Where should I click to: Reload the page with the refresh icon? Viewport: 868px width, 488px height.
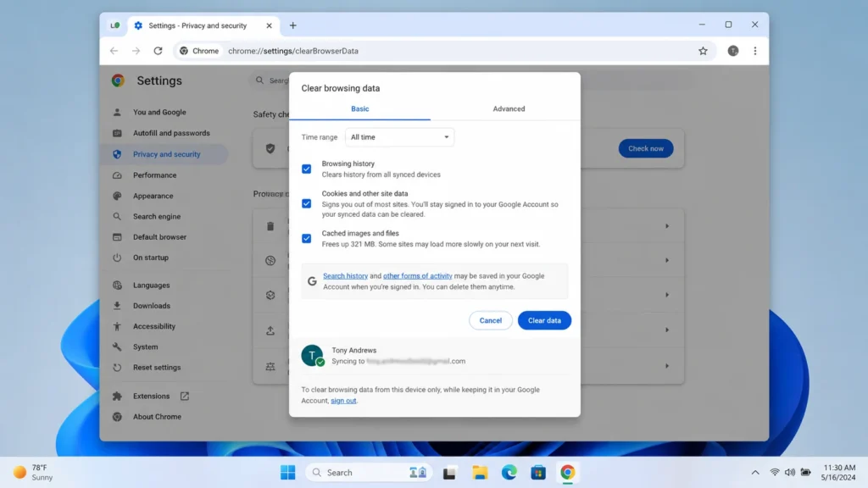tap(158, 51)
